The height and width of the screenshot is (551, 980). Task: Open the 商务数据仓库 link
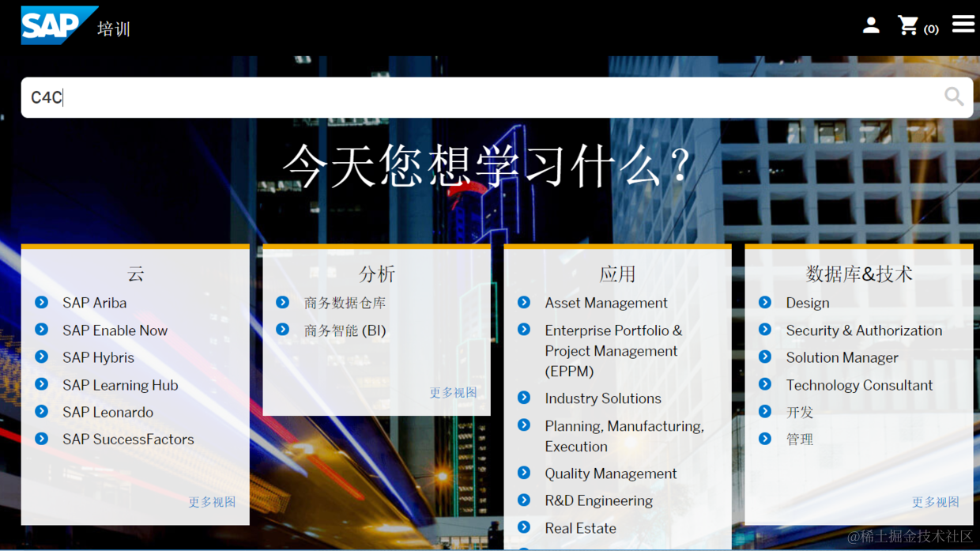(345, 303)
